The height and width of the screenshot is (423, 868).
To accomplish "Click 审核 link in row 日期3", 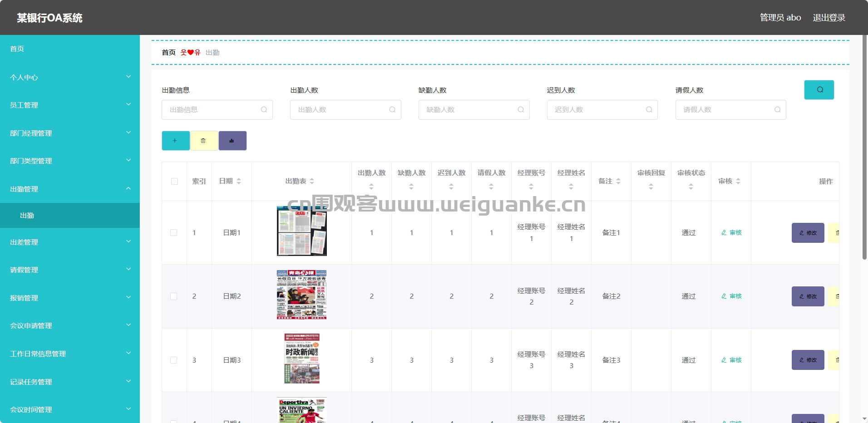I will pos(731,360).
